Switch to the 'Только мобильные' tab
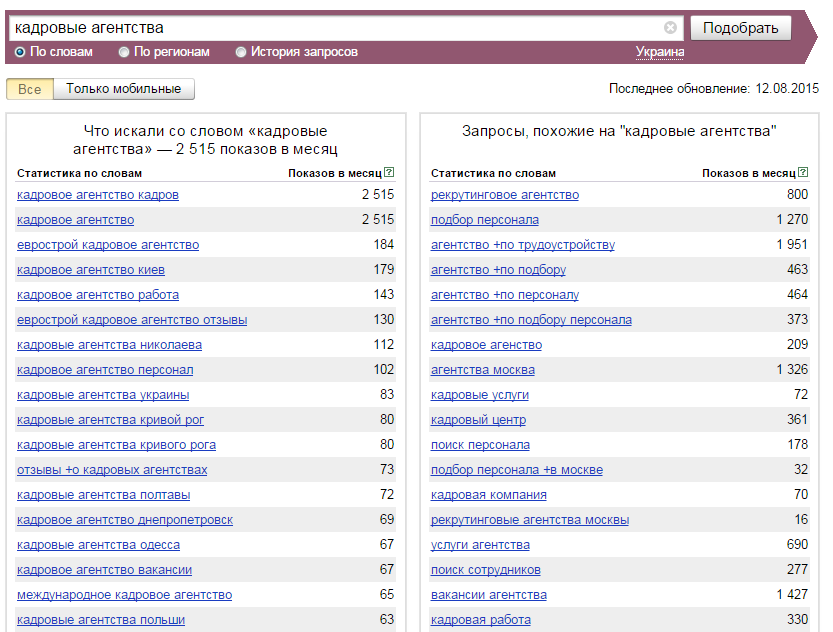This screenshot has width=833, height=632. 124,89
